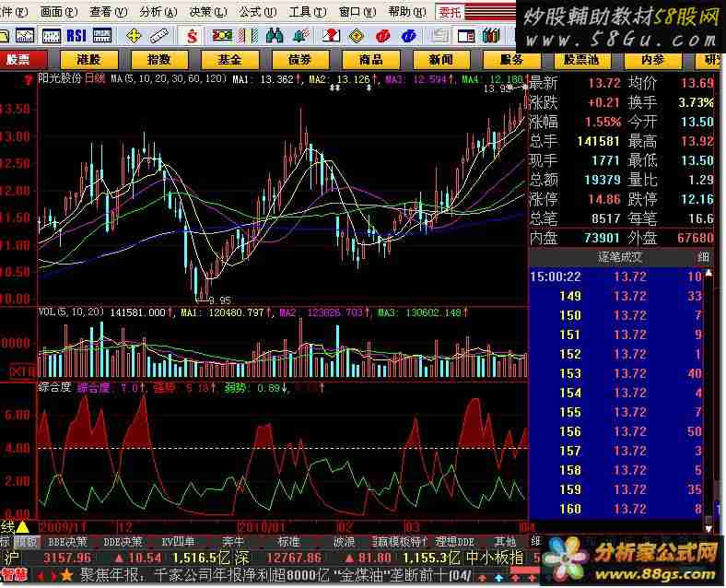Click the red-green striped bars icon
Screen dimensions: 726x588
(248, 36)
